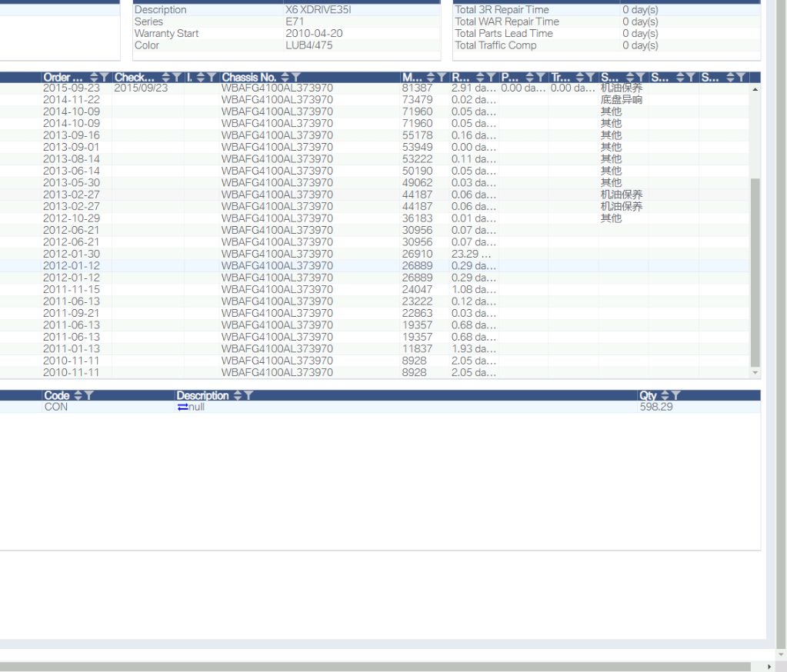This screenshot has height=672, width=787.
Task: Open filter funnel on Chassis No. column
Action: tap(295, 77)
